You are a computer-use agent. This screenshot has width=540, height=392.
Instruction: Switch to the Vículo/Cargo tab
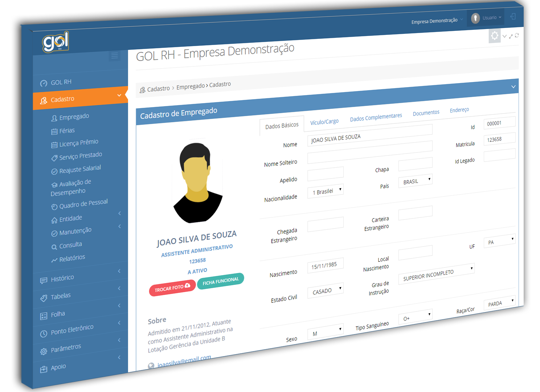[324, 122]
